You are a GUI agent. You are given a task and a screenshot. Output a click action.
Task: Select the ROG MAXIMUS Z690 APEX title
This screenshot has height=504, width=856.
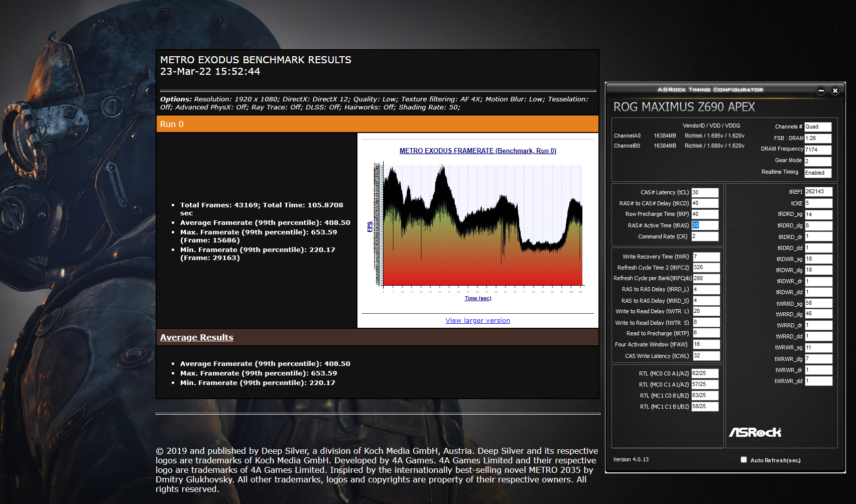click(x=684, y=107)
